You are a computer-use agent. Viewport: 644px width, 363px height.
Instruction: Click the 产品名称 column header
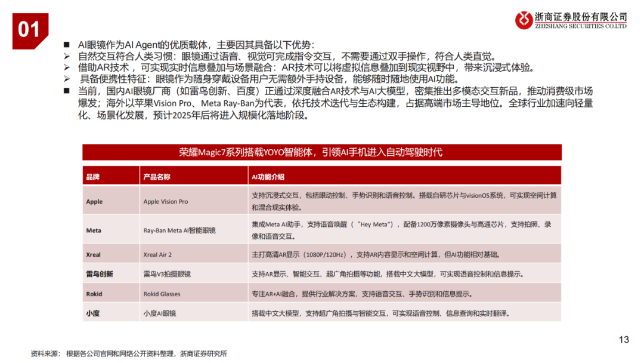[194, 176]
